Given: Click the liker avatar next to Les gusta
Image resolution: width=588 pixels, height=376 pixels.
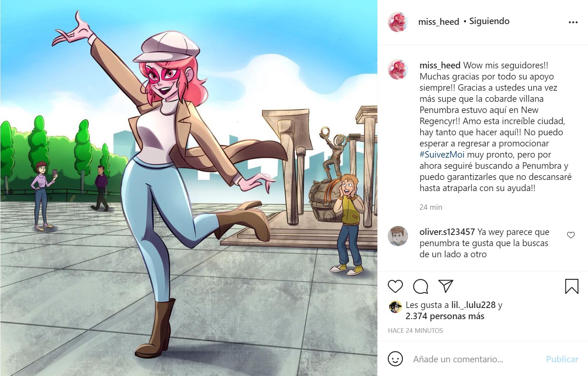Looking at the screenshot, I should click(395, 307).
